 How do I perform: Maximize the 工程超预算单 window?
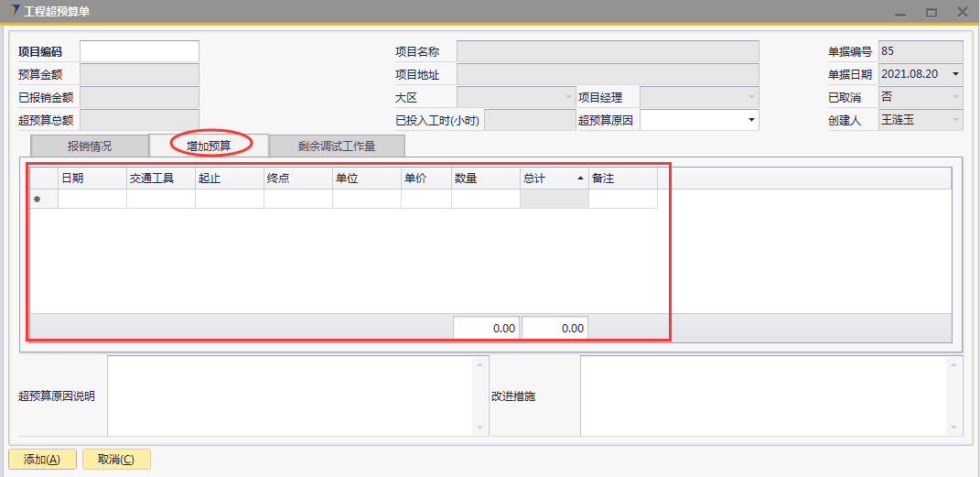932,13
